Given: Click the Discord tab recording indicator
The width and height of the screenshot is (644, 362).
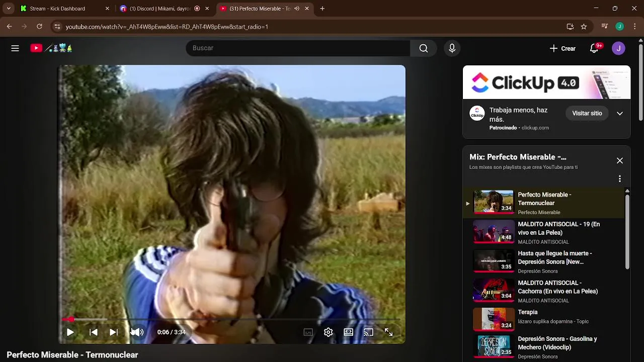Looking at the screenshot, I should pyautogui.click(x=197, y=9).
